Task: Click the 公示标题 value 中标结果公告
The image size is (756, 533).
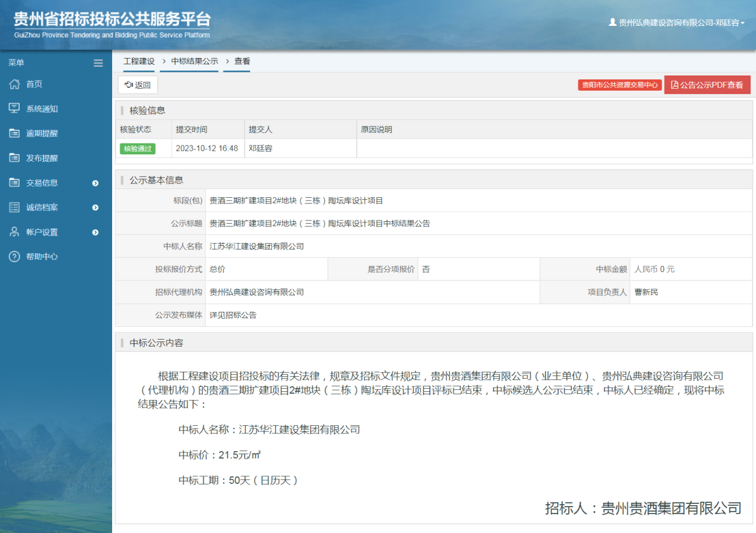Action: [x=319, y=223]
